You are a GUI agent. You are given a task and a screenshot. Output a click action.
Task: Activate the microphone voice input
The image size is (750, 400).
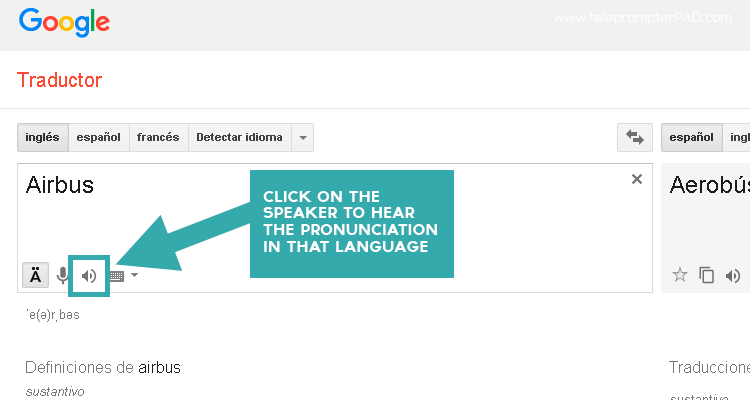62,275
